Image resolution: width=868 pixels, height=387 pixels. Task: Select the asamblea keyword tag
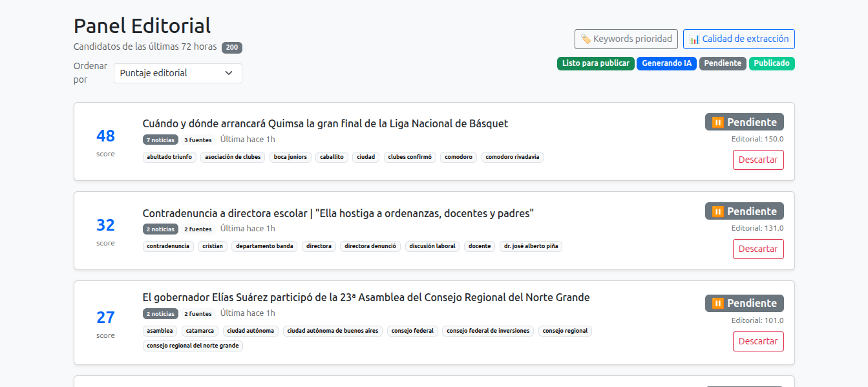click(160, 331)
